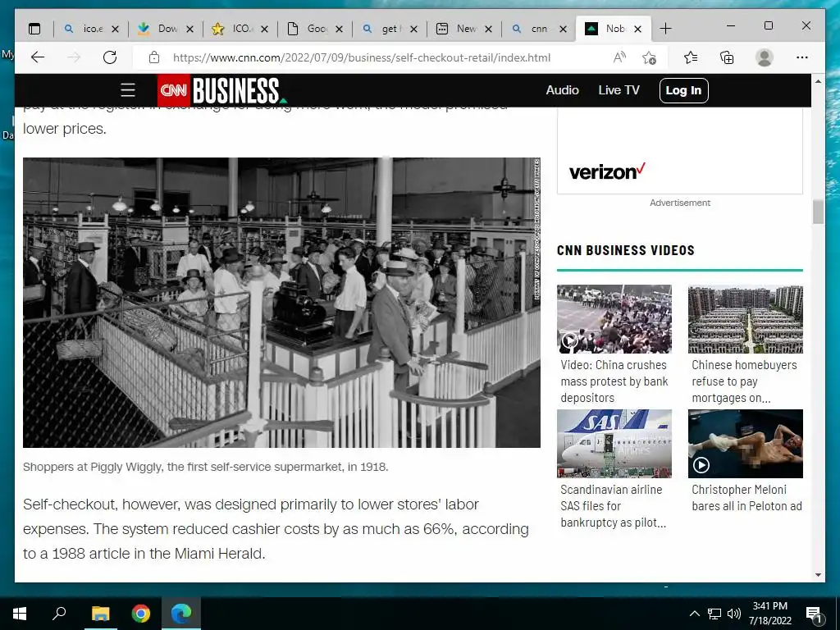
Task: Click the Verizon advertisement
Action: tap(680, 150)
